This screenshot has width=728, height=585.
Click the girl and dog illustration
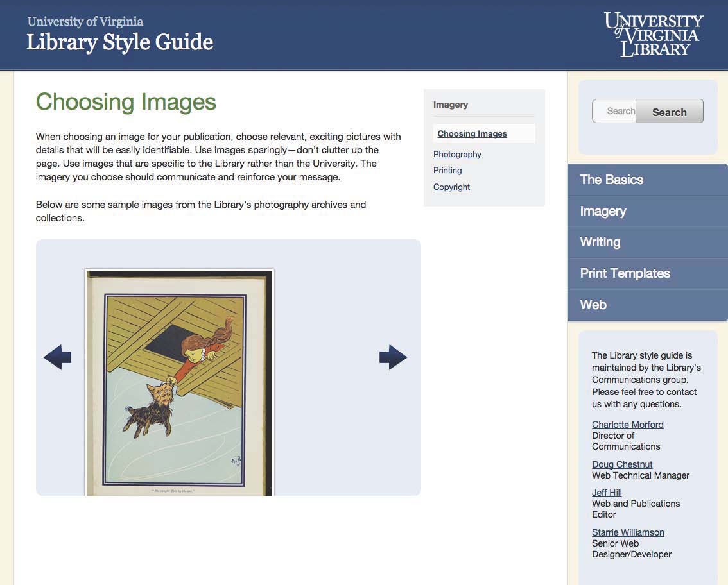click(180, 382)
